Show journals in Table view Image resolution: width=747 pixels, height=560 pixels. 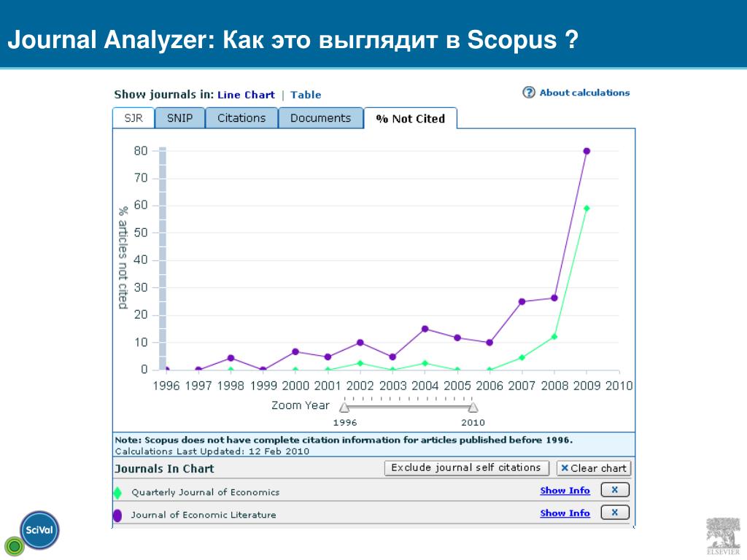pyautogui.click(x=306, y=95)
